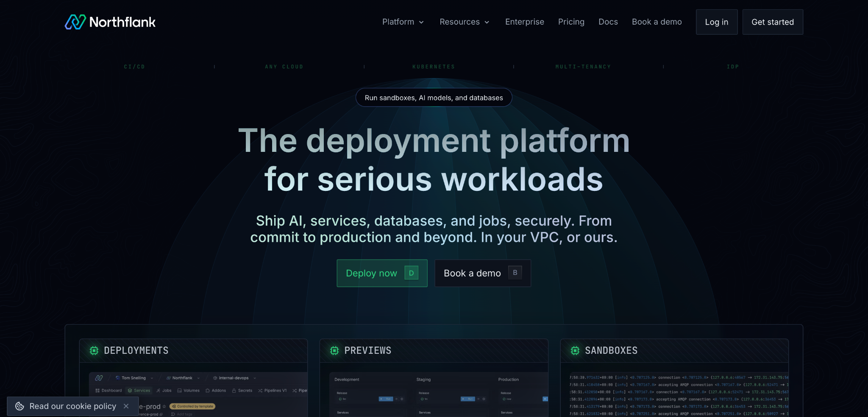Open the Docs link

tap(608, 22)
